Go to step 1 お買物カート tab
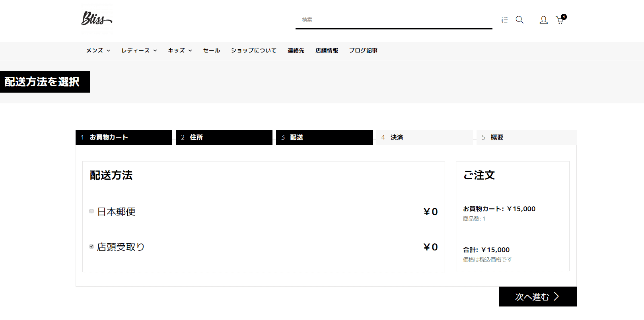Viewport: 644px width, 320px height. coord(124,138)
